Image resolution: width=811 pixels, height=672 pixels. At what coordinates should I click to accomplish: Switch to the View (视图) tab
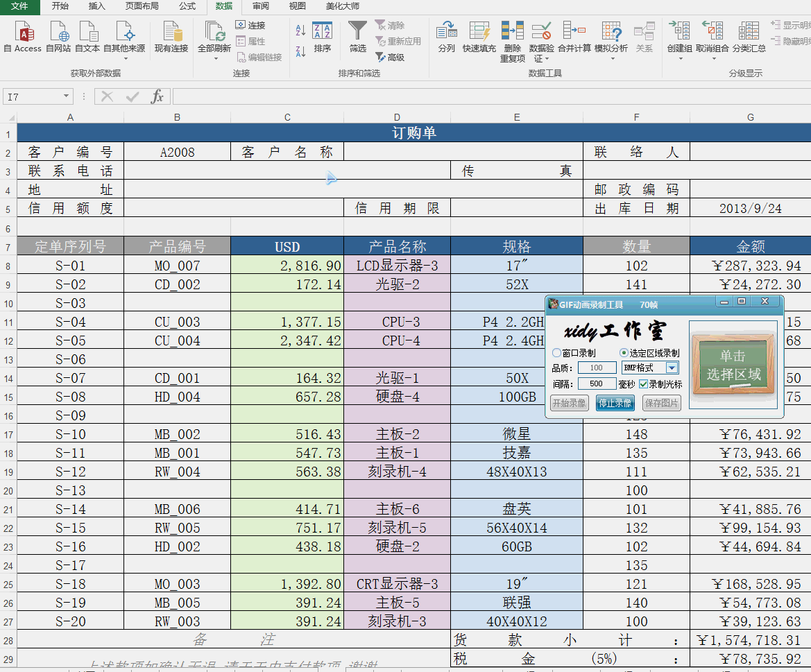click(x=298, y=6)
